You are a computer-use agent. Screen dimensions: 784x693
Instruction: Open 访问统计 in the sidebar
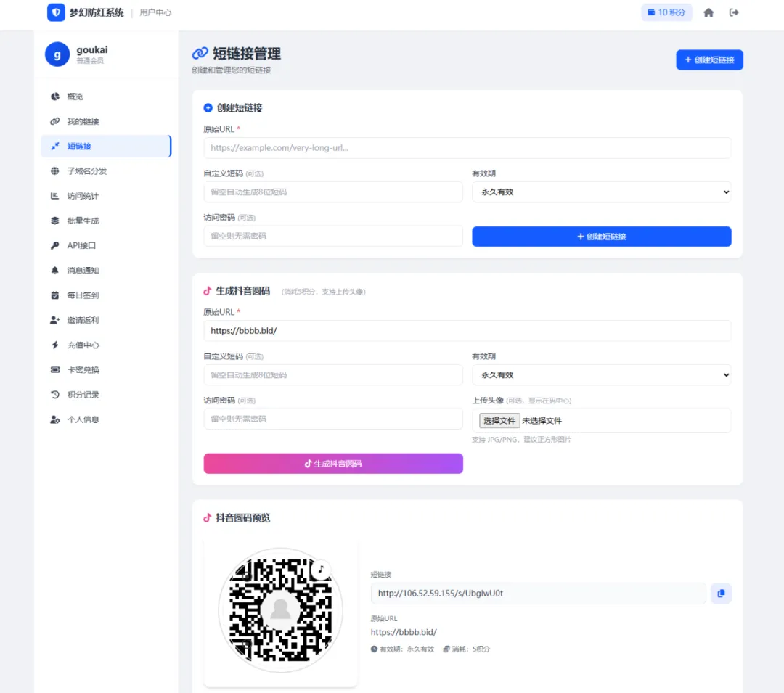coord(106,196)
